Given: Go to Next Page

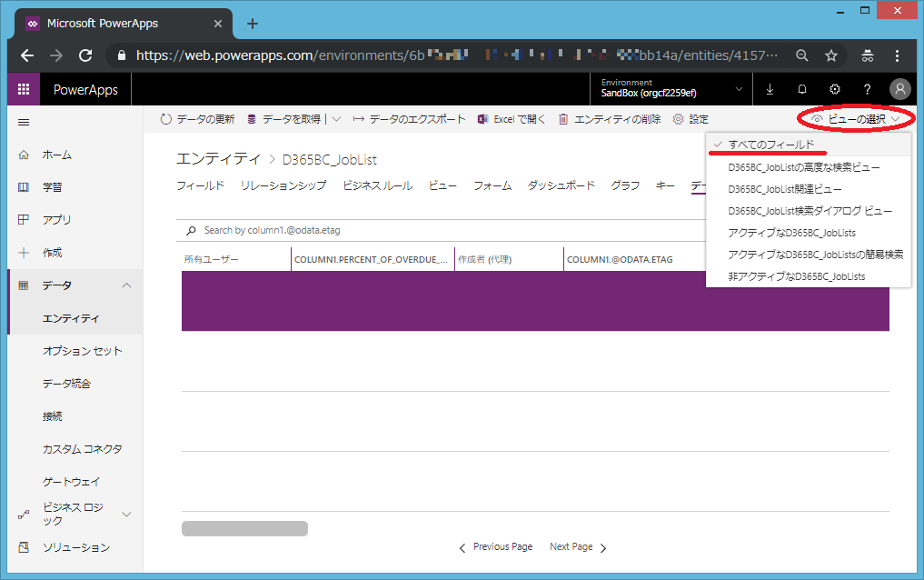Looking at the screenshot, I should click(x=578, y=547).
